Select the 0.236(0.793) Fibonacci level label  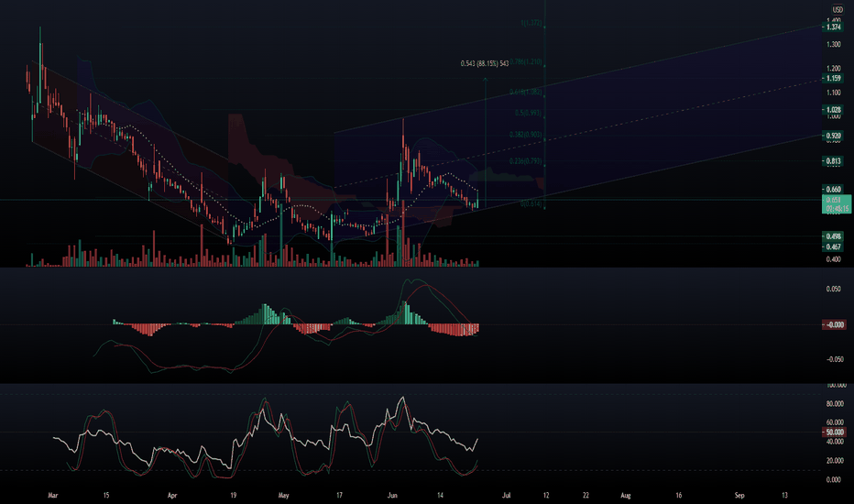pos(526,161)
